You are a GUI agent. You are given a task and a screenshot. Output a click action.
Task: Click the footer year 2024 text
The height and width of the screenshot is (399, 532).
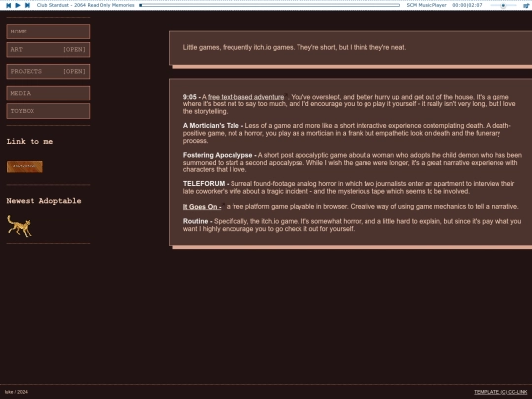click(22, 392)
